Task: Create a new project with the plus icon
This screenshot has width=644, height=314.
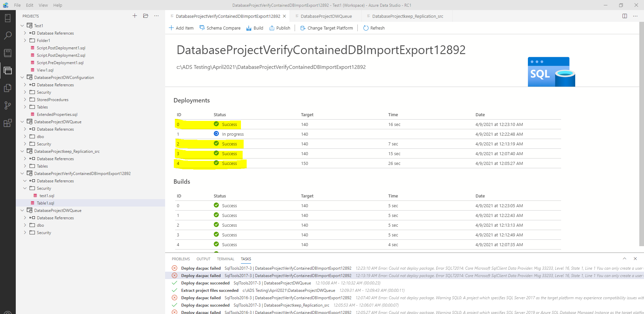Action: click(x=135, y=15)
